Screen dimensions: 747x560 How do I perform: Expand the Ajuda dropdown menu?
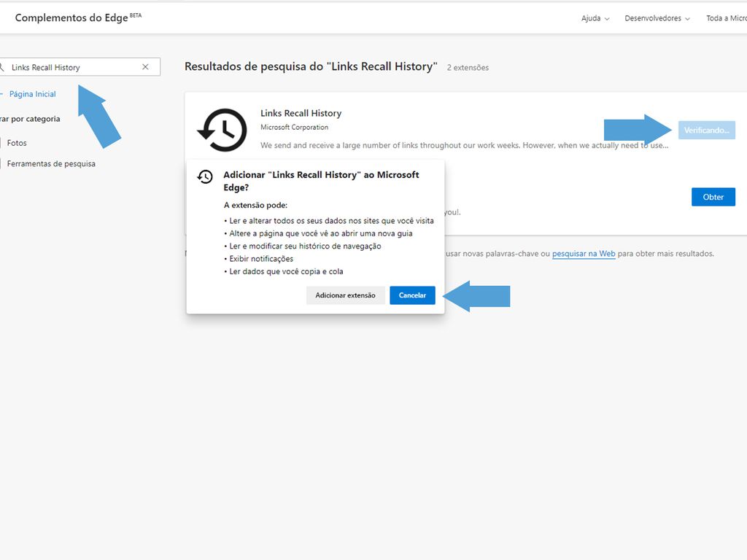595,18
